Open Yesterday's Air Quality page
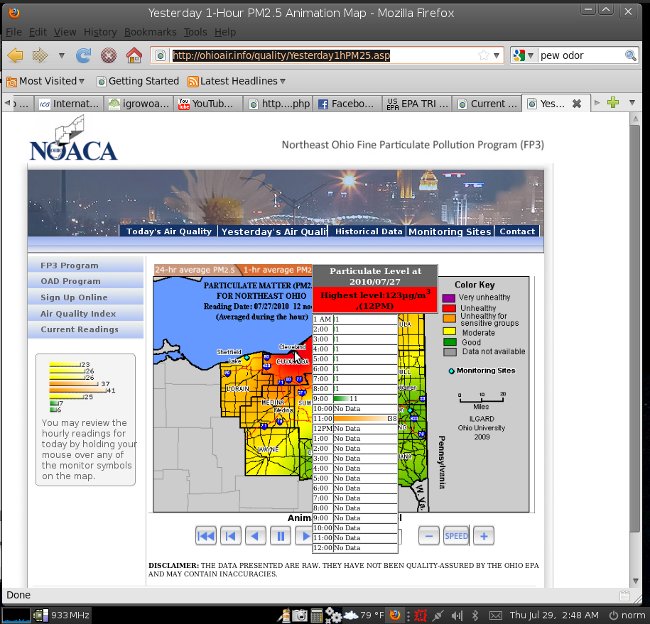This screenshot has height=624, width=650. click(273, 231)
